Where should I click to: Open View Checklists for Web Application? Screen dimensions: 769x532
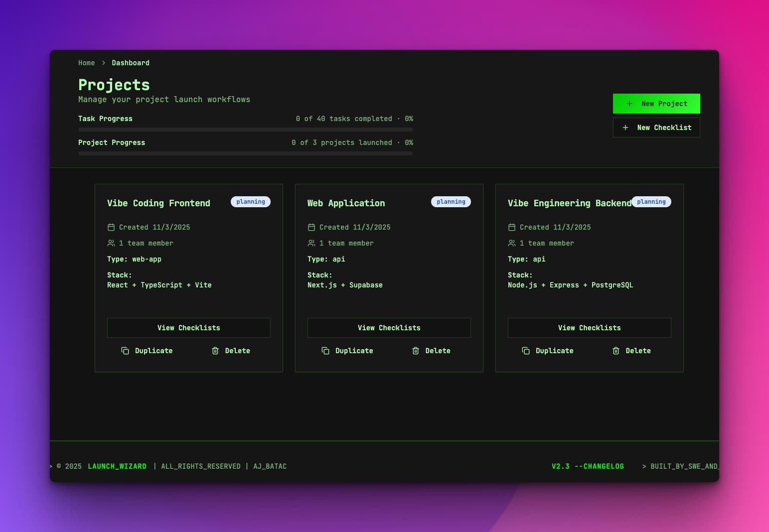click(x=389, y=328)
